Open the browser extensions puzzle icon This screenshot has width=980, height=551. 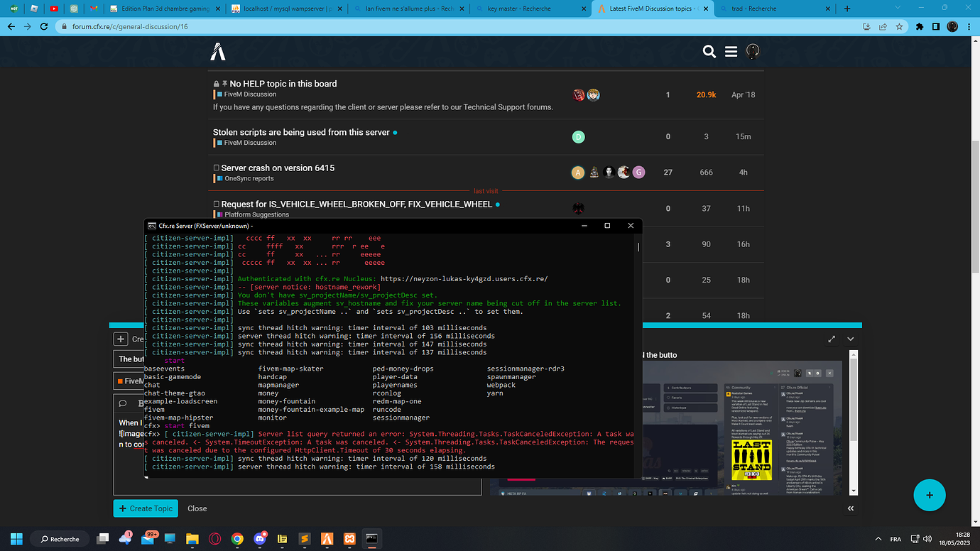(x=920, y=26)
